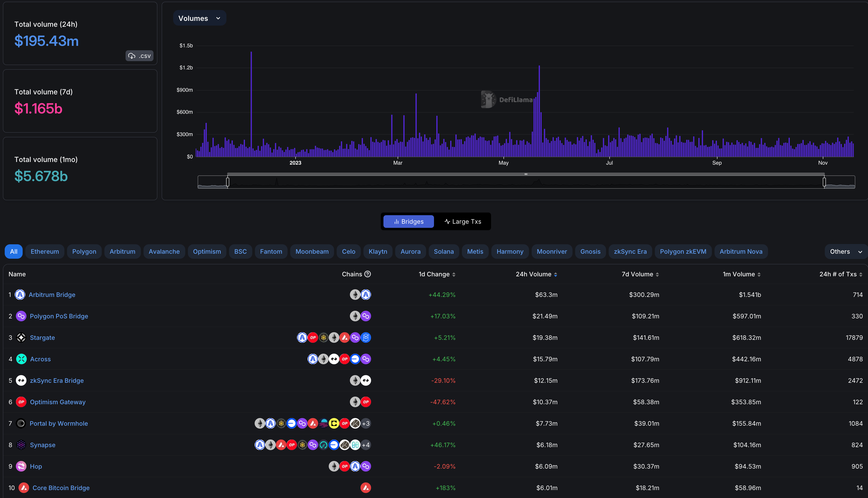This screenshot has height=498, width=868.
Task: Click the Core Bitcoin Bridge logo icon
Action: click(x=24, y=488)
